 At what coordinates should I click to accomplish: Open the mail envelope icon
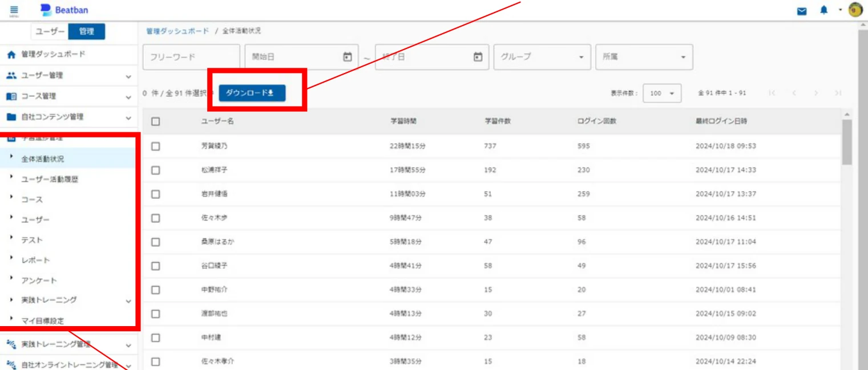[x=802, y=11]
